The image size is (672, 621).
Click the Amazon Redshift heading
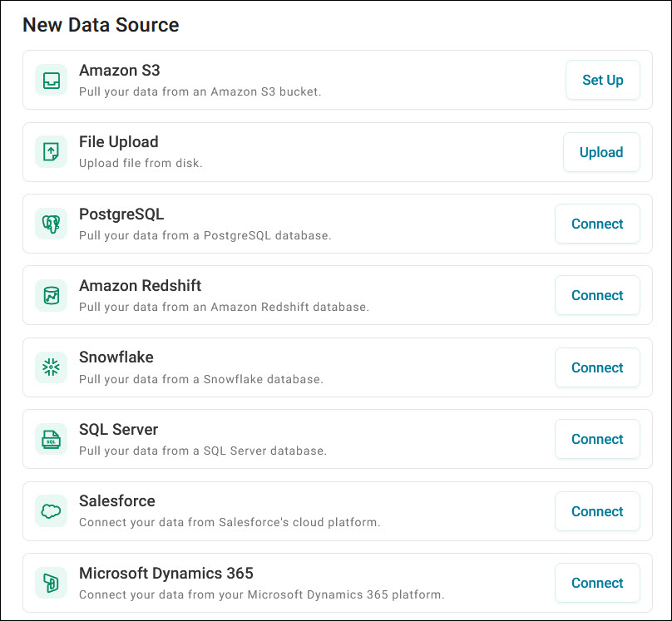[141, 286]
